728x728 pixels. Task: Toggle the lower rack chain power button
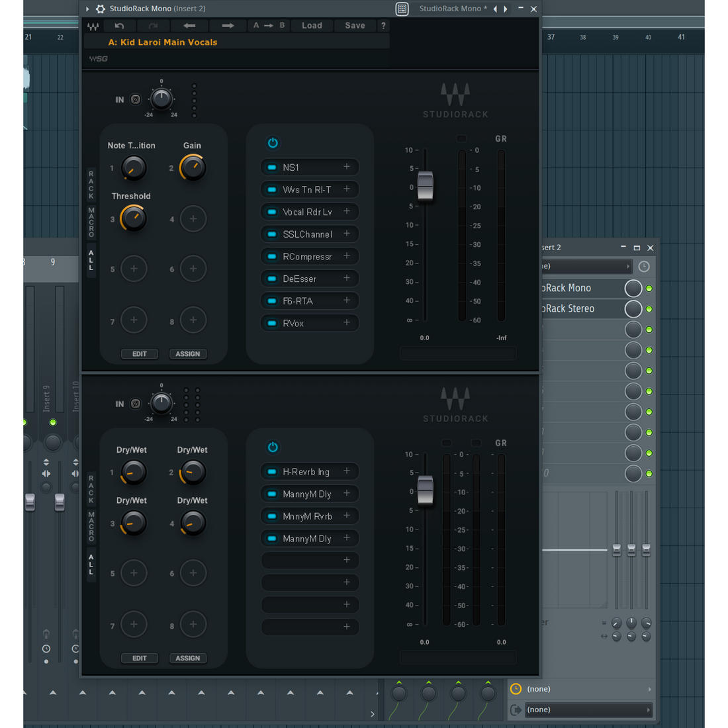pos(273,447)
